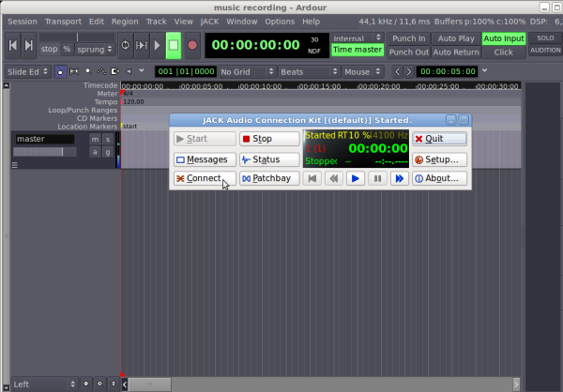Stop the JACK server

click(269, 139)
